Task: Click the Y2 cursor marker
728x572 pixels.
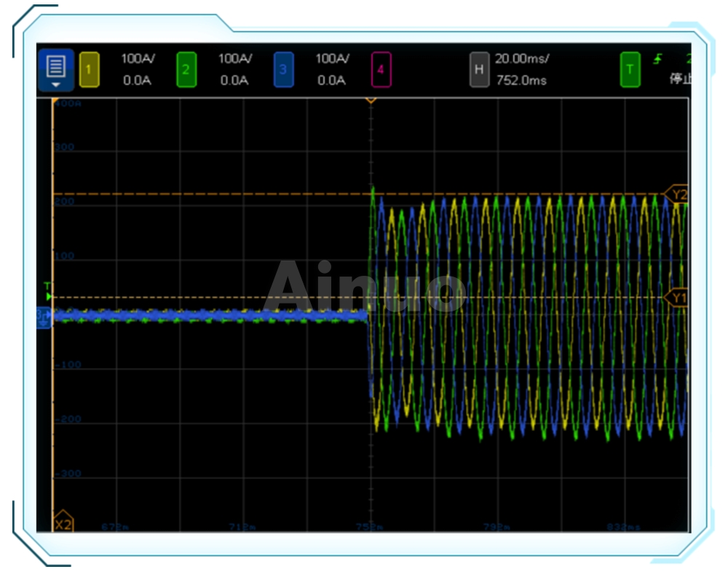Action: click(x=678, y=194)
